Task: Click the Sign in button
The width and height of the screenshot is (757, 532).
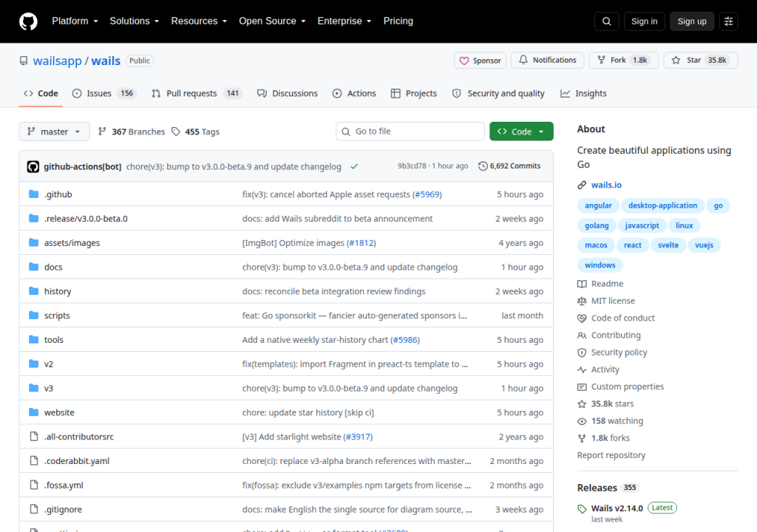Action: [x=644, y=21]
